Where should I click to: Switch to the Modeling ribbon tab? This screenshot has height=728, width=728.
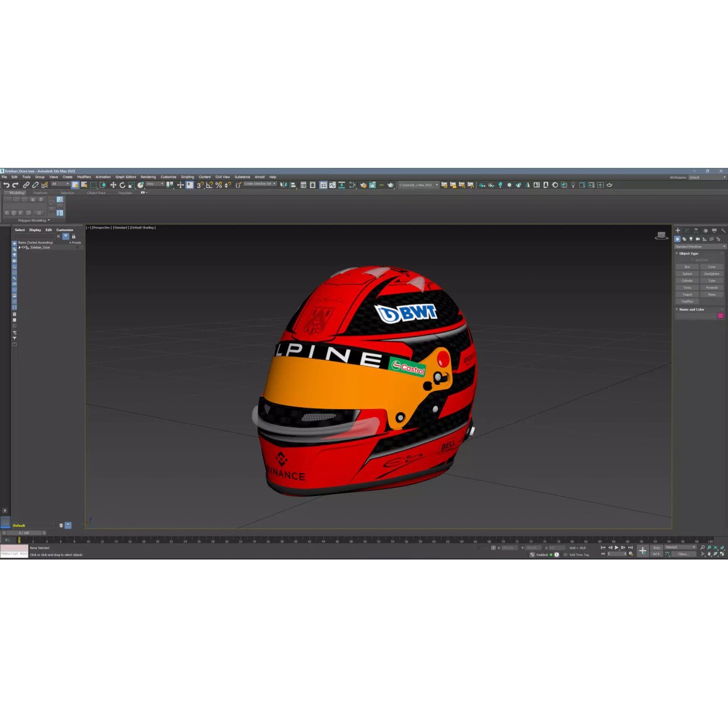tap(15, 193)
